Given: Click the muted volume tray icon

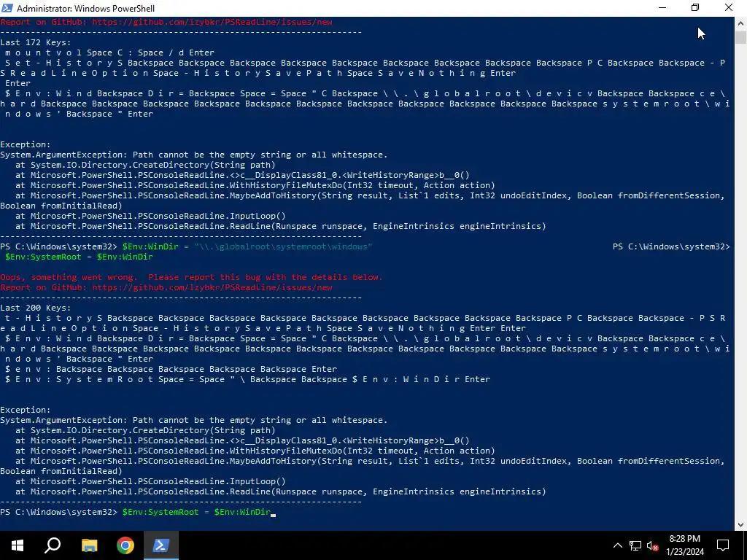Looking at the screenshot, I should click(653, 545).
